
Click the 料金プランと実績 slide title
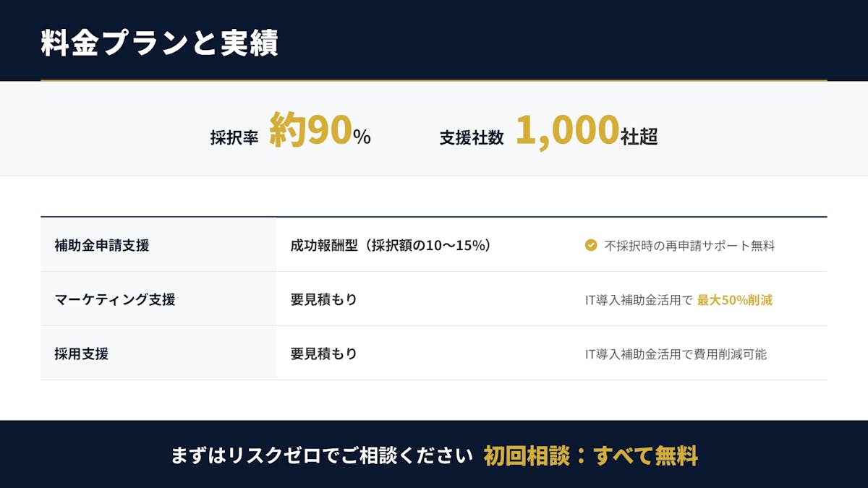[159, 43]
